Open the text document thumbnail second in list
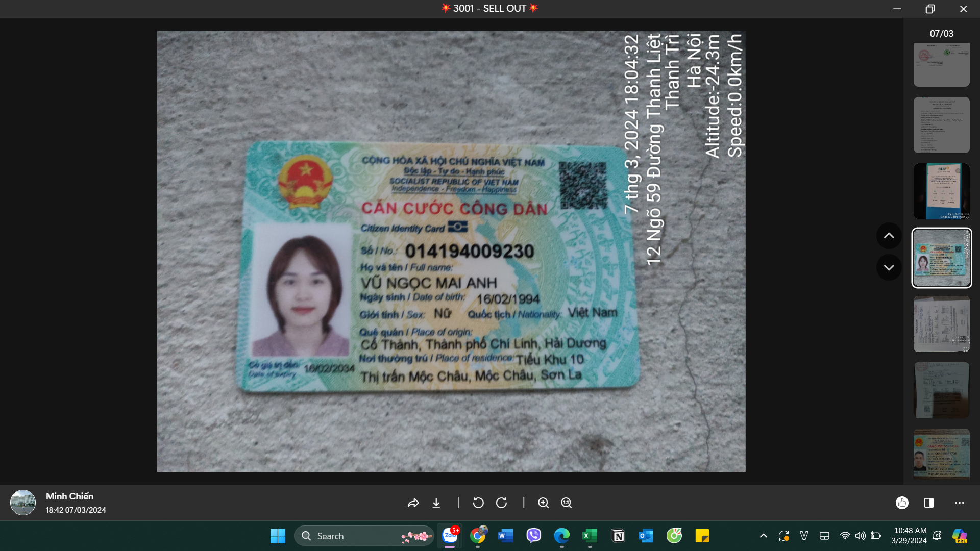The image size is (980, 551). point(941,125)
